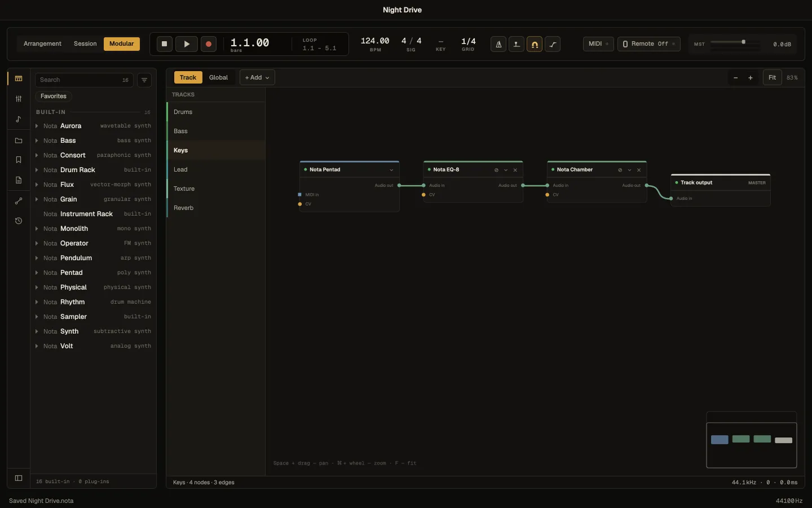The width and height of the screenshot is (812, 508).
Task: Remove the Nota Chamber node
Action: click(639, 170)
